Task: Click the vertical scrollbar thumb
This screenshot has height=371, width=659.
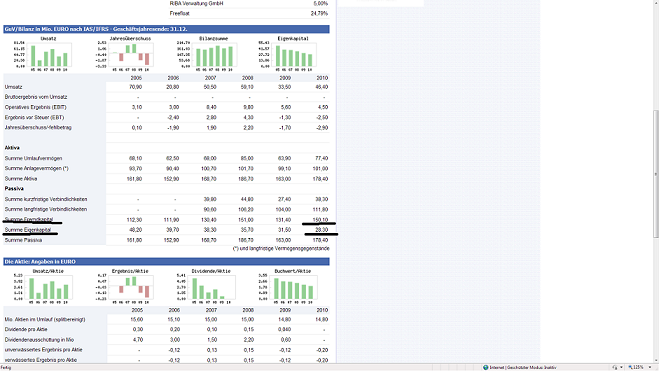Action: coord(656,174)
